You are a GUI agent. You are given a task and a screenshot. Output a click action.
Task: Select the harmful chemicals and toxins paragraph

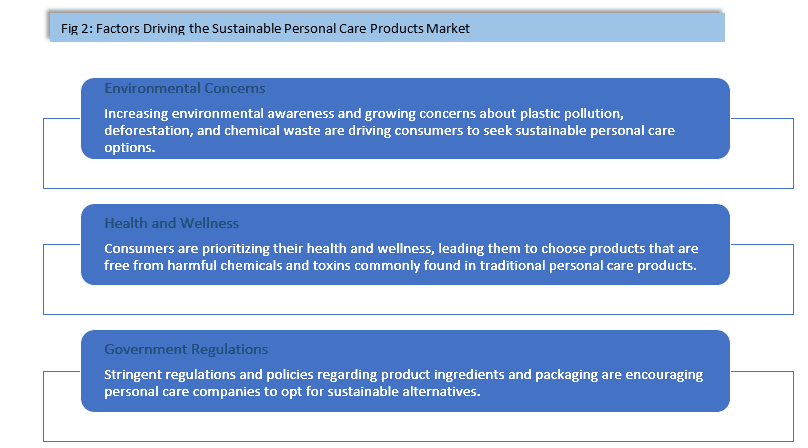401,257
